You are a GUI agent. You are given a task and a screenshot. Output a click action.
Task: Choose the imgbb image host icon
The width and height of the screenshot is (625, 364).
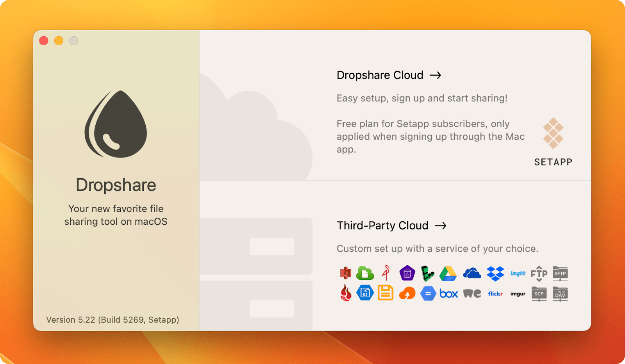coord(517,273)
